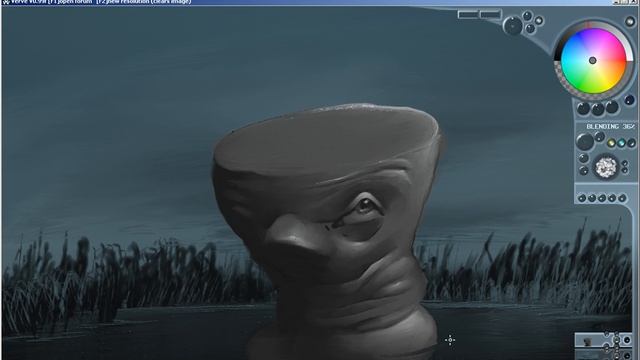Click the dark blue knob below-right of the color wheel
The height and width of the screenshot is (360, 640).
pyautogui.click(x=629, y=100)
